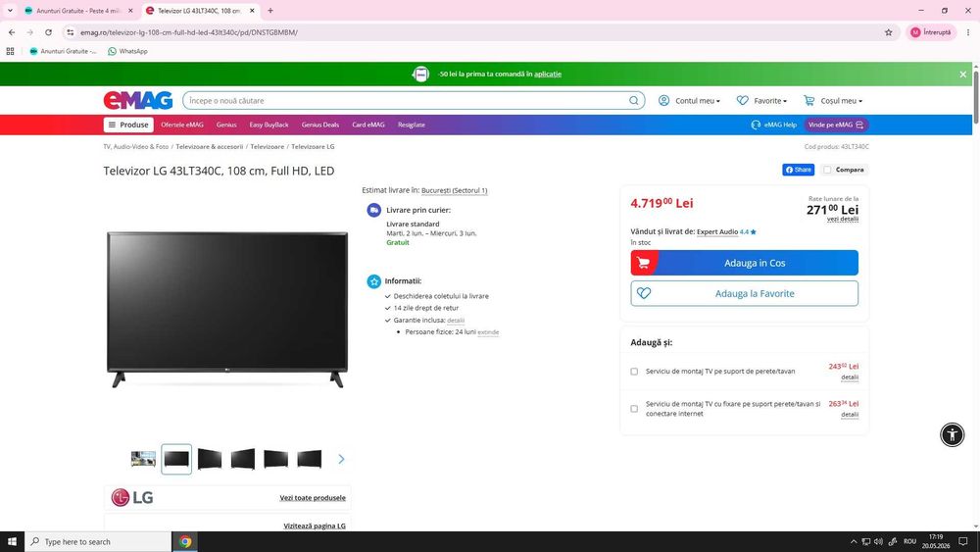The image size is (980, 552).
Task: Click Chrome icon in taskbar
Action: tap(185, 541)
